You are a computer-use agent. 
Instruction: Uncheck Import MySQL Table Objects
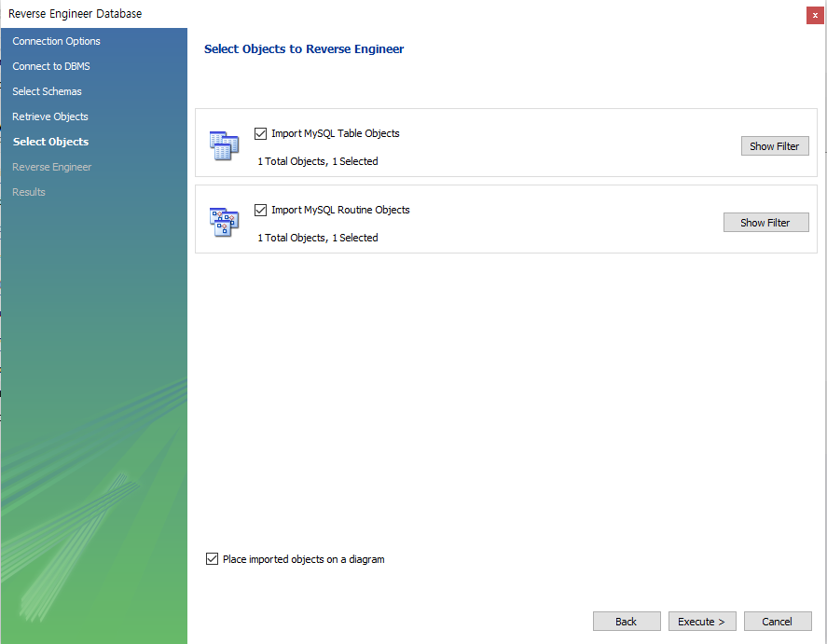tap(260, 134)
